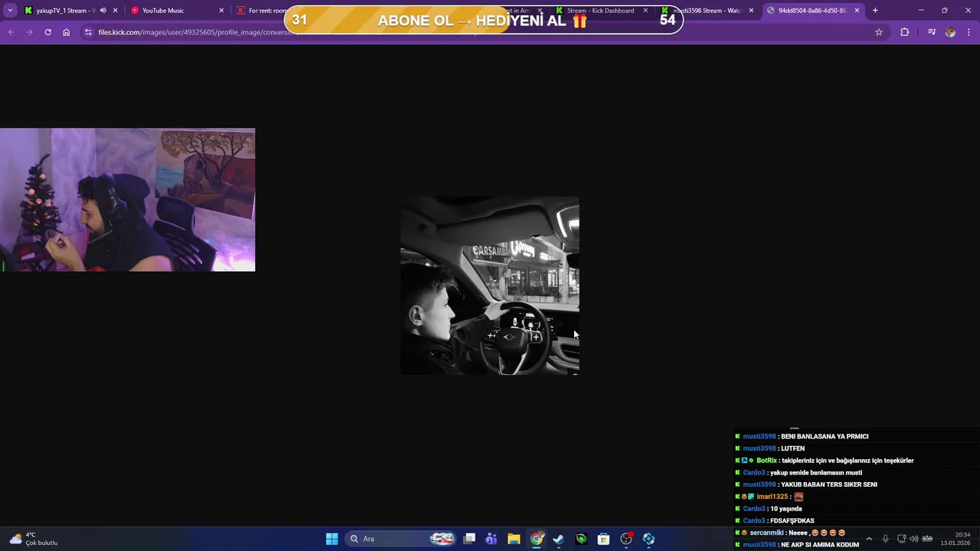Open File Explorer from the taskbar

point(514,539)
